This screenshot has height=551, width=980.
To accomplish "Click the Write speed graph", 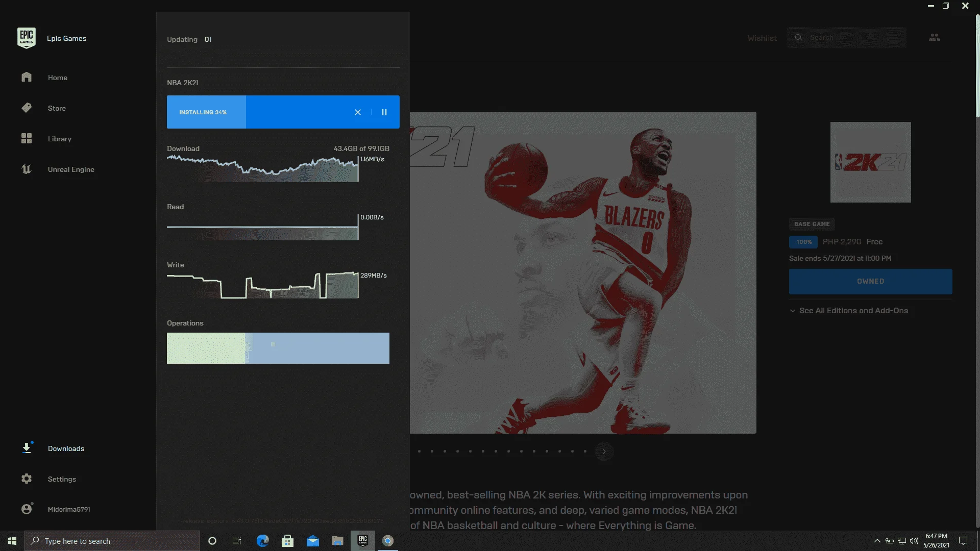I will tap(262, 285).
